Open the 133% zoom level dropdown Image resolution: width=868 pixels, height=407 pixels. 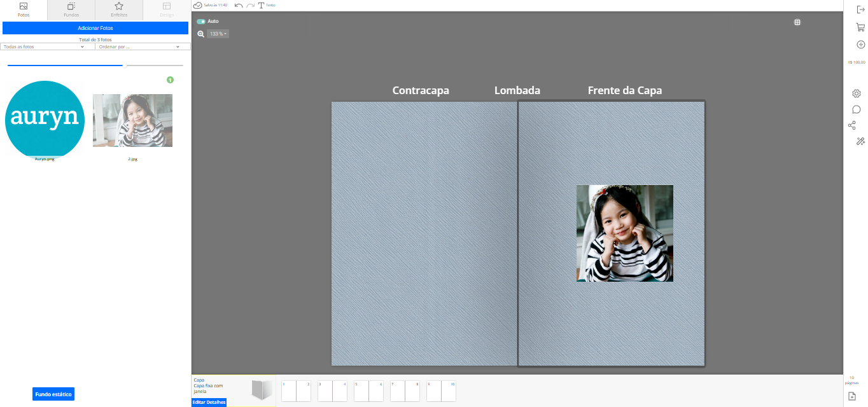(218, 34)
